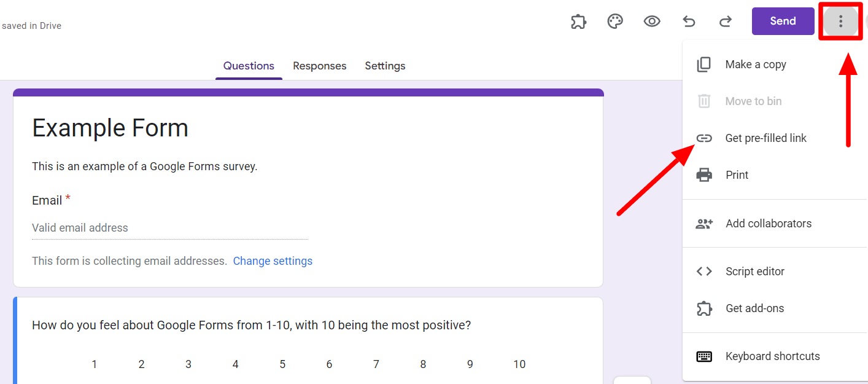Choose Make a copy from menu
Screen dimensions: 868x384
pyautogui.click(x=775, y=65)
